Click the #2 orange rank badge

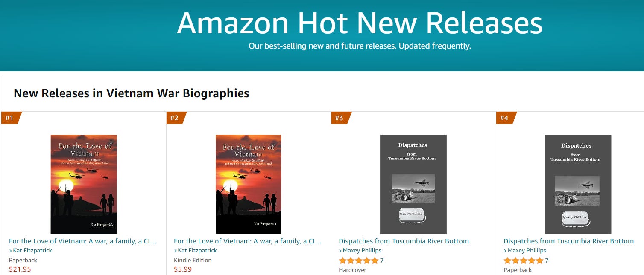click(176, 118)
